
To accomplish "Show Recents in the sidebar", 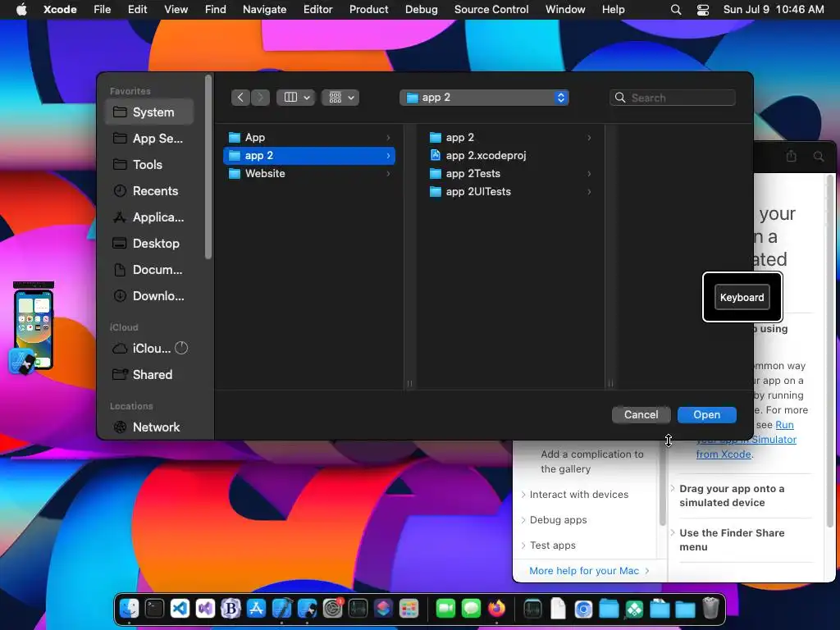I will click(149, 190).
